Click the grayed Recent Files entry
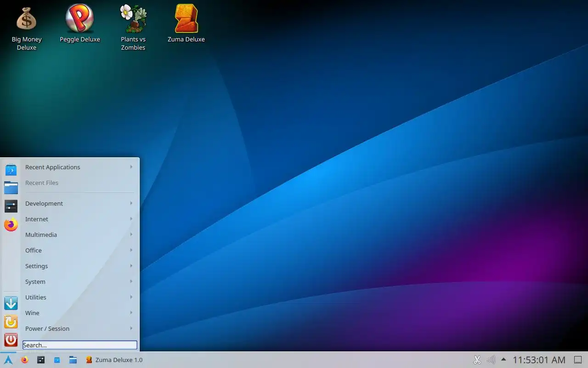588x368 pixels. pyautogui.click(x=80, y=183)
